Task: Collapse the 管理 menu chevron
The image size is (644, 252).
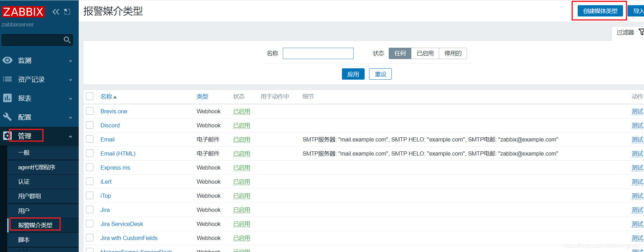Action: [70, 136]
